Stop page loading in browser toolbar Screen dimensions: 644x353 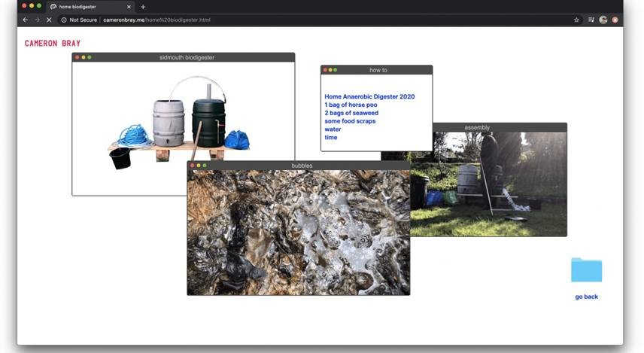point(49,20)
